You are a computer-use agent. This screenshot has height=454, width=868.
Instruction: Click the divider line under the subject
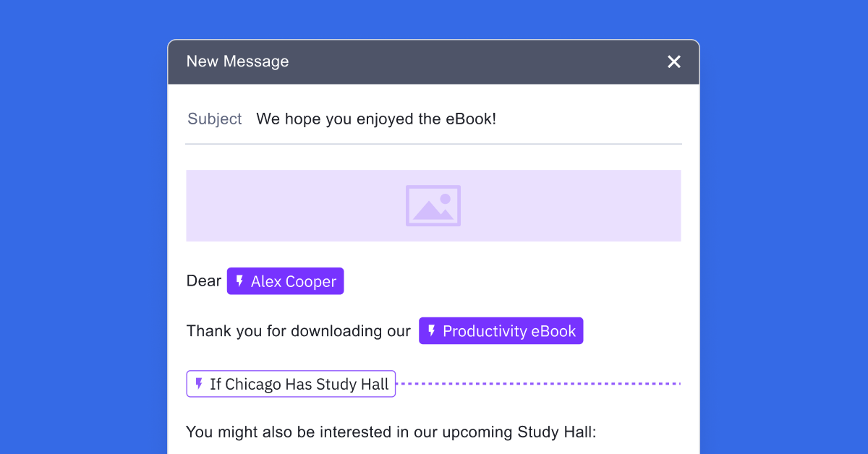tap(433, 144)
